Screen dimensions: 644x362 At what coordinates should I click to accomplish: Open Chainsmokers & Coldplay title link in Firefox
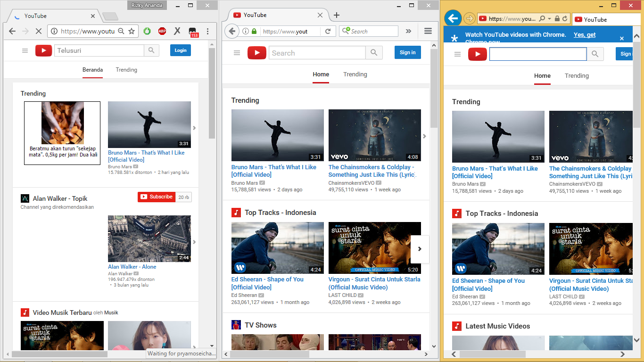(372, 171)
